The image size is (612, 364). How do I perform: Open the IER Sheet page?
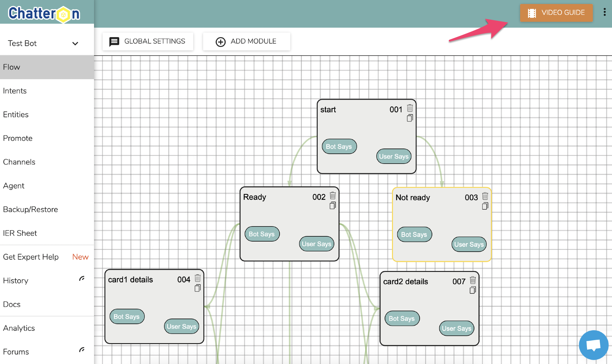(x=47, y=233)
